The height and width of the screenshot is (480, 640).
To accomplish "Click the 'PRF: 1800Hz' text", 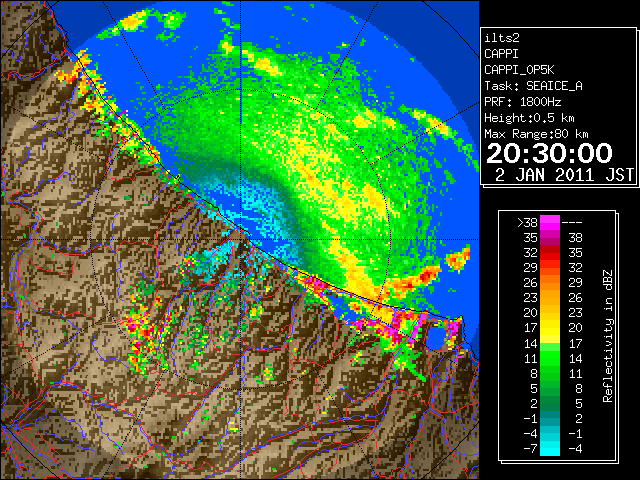I will tap(522, 102).
